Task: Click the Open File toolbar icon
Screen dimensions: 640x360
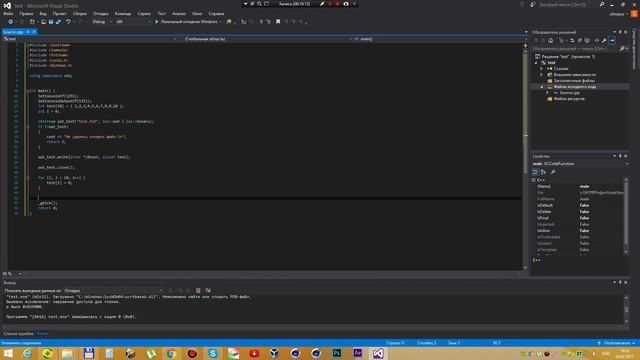Action: click(43, 22)
